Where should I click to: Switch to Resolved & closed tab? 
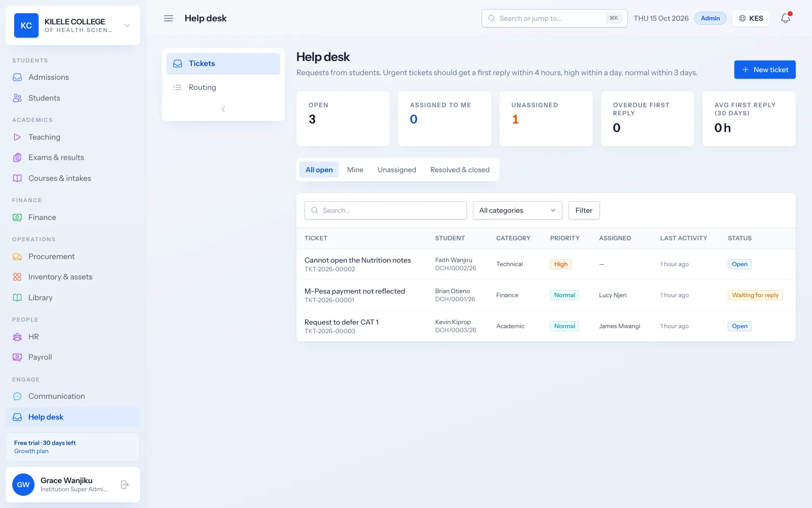pyautogui.click(x=460, y=170)
